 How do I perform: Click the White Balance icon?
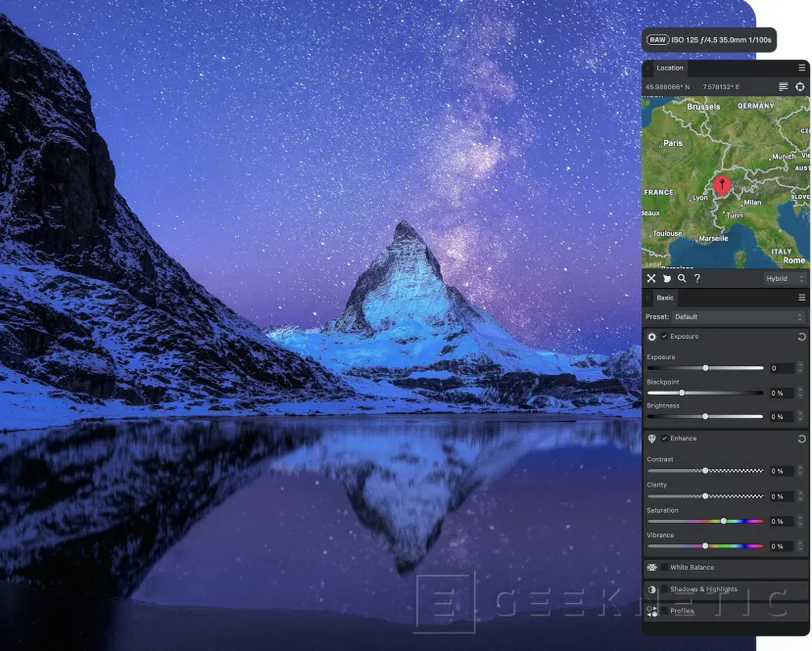pyautogui.click(x=652, y=568)
